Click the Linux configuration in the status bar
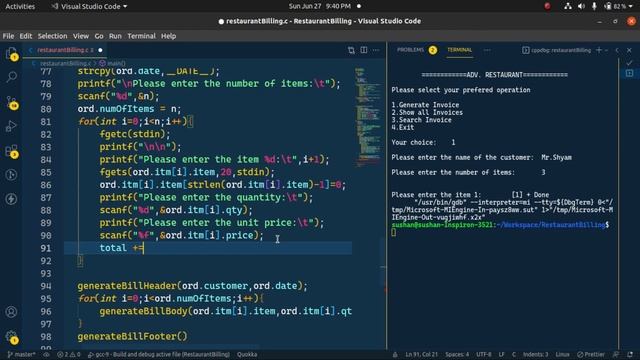Image resolution: width=640 pixels, height=360 pixels. [562, 354]
